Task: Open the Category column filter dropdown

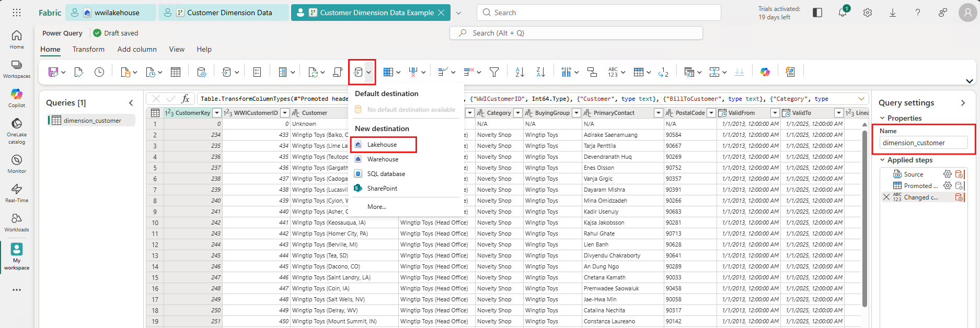Action: coord(518,113)
